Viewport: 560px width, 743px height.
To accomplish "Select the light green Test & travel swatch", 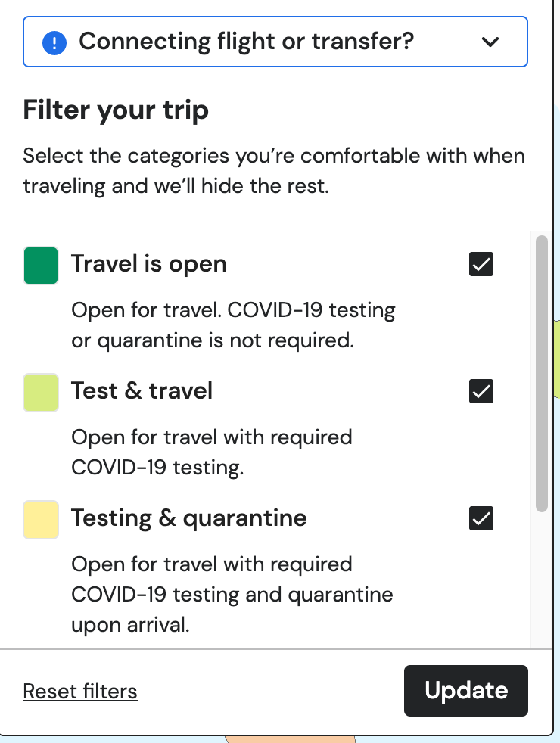I will tap(41, 393).
